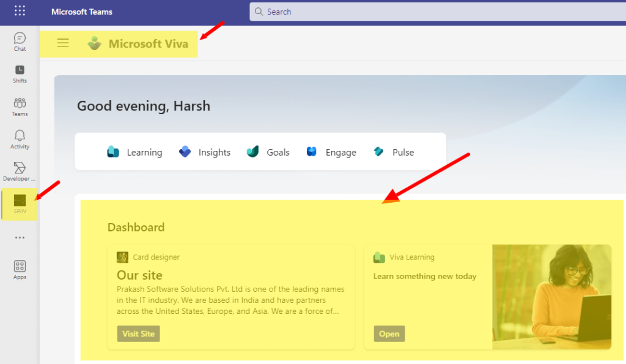This screenshot has height=364, width=626.
Task: Click the Viva Learning card photo
Action: 551,297
